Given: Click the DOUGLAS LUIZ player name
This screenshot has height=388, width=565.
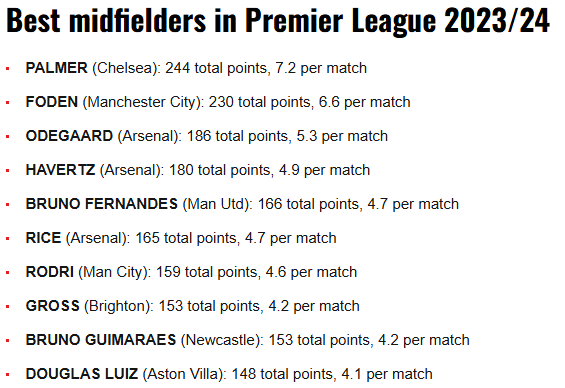Looking at the screenshot, I should tap(82, 374).
